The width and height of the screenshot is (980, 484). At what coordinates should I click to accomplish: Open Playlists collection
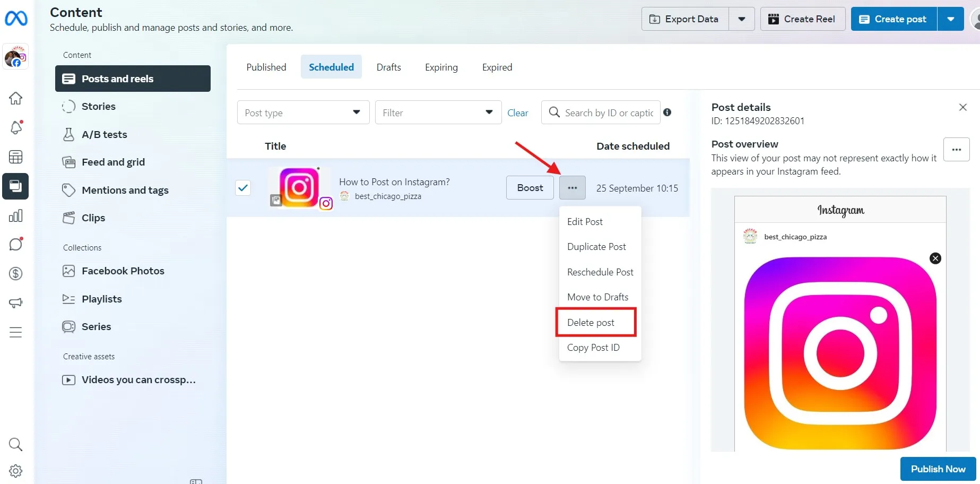pos(133,299)
